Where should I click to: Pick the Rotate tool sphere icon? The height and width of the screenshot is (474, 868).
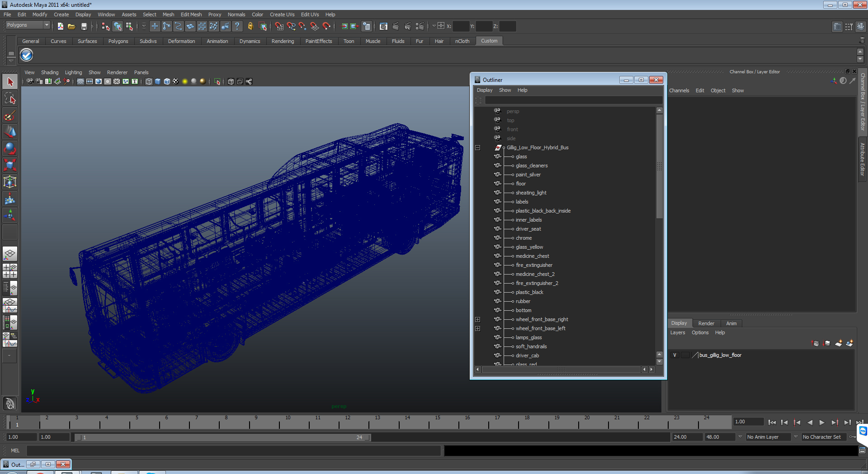10,148
